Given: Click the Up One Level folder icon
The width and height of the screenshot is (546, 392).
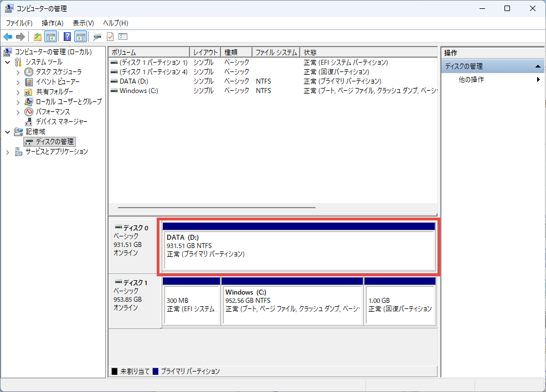Looking at the screenshot, I should click(x=38, y=37).
